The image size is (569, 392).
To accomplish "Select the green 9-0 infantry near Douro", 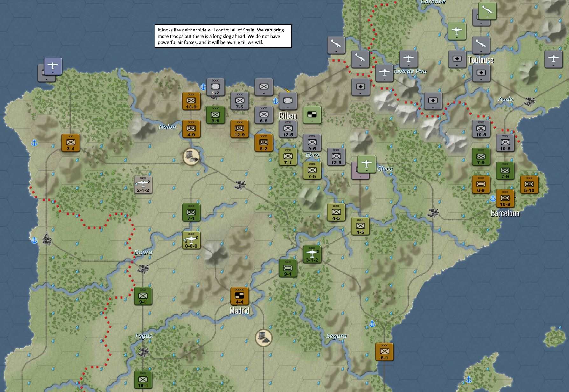I will tap(143, 296).
